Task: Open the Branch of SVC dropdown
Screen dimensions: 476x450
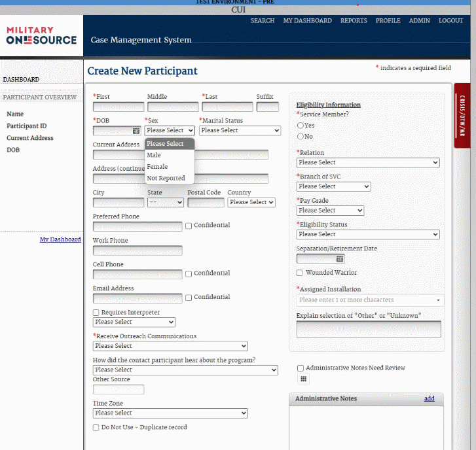Action: [x=333, y=186]
